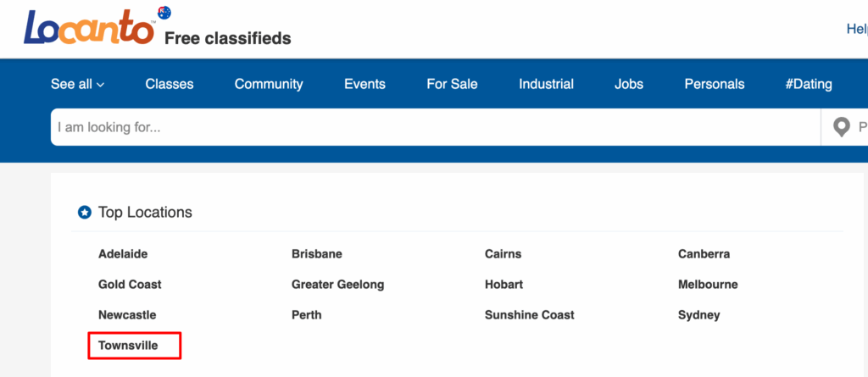This screenshot has width=868, height=377.
Task: Open the Brisbane location link
Action: tap(317, 254)
